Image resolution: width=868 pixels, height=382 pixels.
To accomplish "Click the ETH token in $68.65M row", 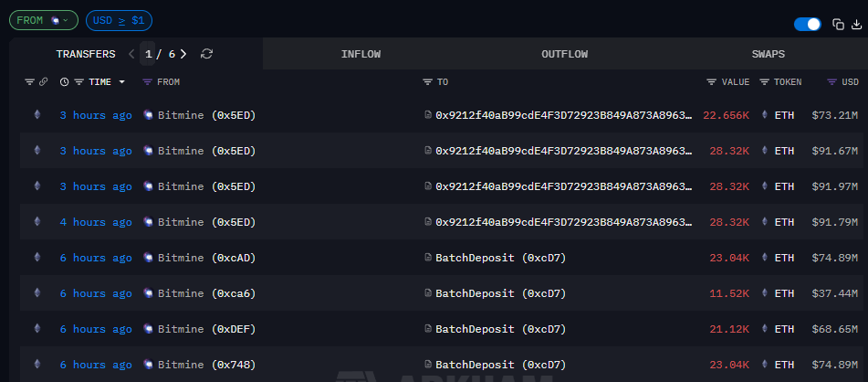I will point(784,329).
